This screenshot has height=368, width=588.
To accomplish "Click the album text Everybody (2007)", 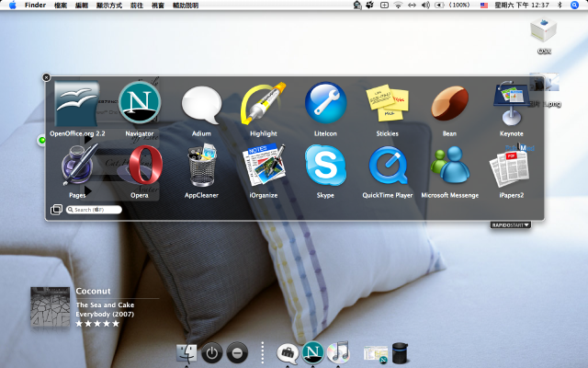I will coord(105,314).
